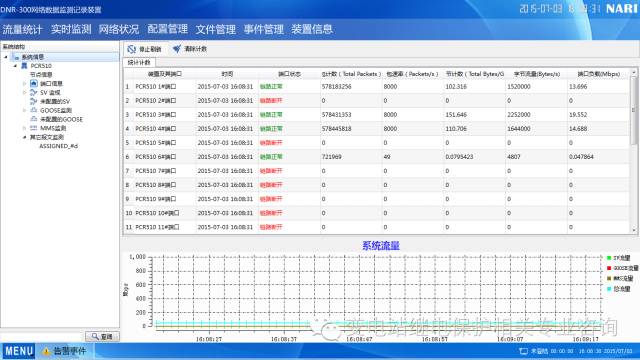Image resolution: width=640 pixels, height=360 pixels.
Task: Select the PCR510 1#端口 row
Action: coord(376,87)
